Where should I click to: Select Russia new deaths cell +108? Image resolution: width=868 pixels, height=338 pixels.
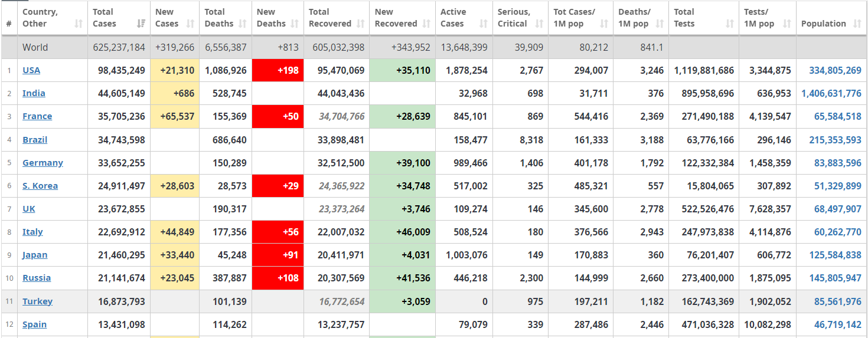pos(278,278)
